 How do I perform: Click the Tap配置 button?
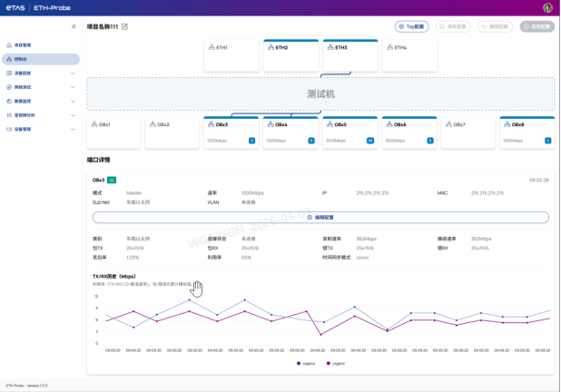pos(411,26)
